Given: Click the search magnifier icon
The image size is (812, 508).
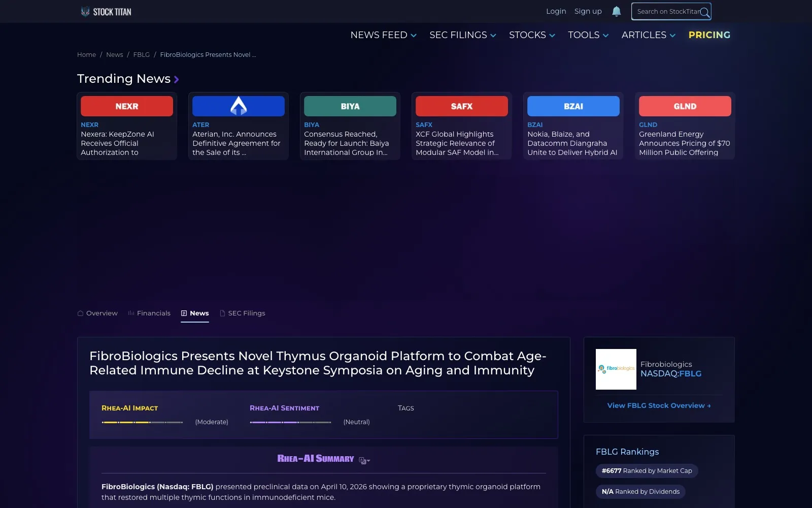Looking at the screenshot, I should tap(704, 13).
